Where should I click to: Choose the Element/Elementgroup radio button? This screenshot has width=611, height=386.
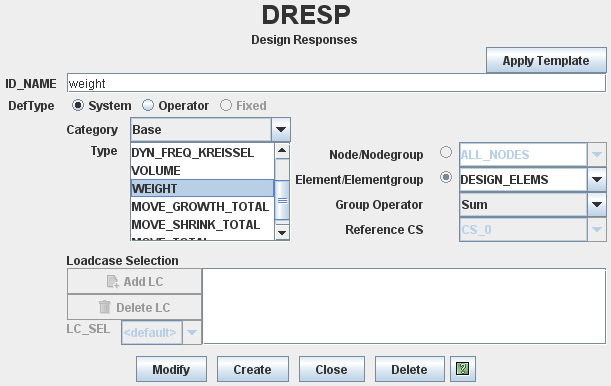click(446, 178)
